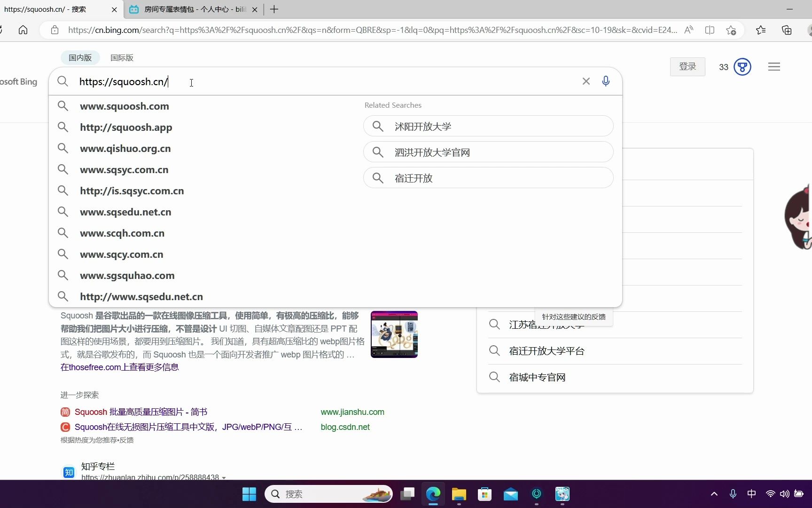812x508 pixels.
Task: Show hidden tray icons chevron
Action: pyautogui.click(x=714, y=494)
